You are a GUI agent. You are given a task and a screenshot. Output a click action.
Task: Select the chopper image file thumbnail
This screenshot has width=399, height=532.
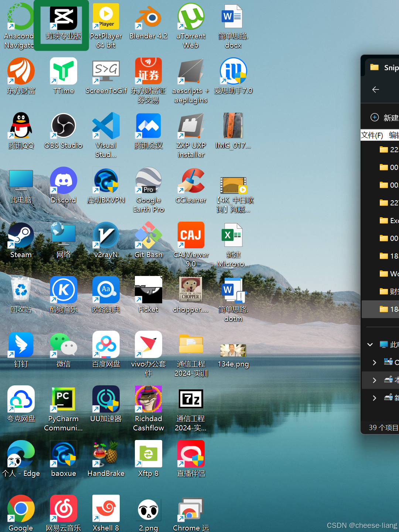click(191, 290)
